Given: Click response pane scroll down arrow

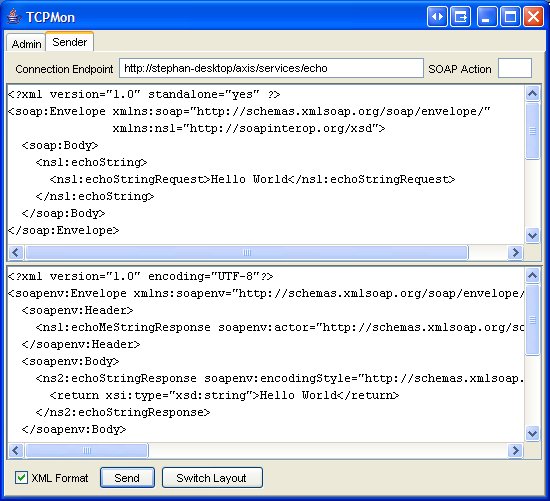Looking at the screenshot, I should coord(532,433).
